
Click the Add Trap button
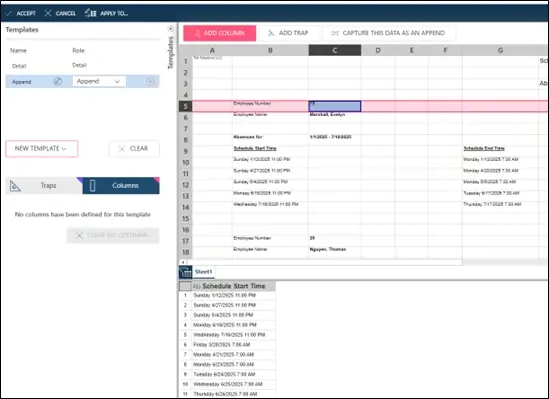click(x=288, y=33)
